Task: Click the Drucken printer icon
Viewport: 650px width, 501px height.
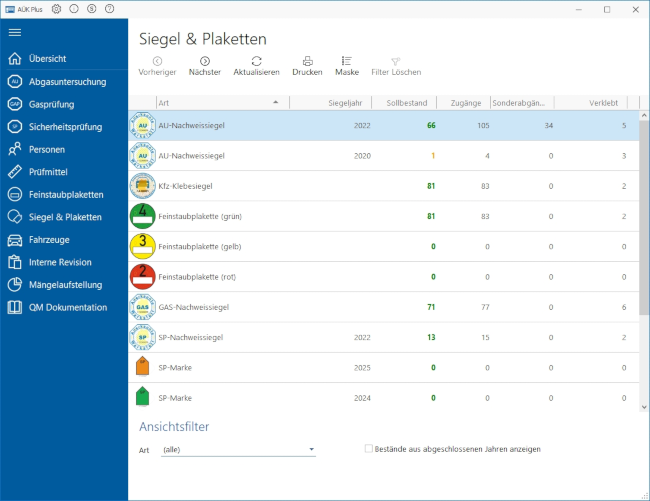Action: click(307, 61)
